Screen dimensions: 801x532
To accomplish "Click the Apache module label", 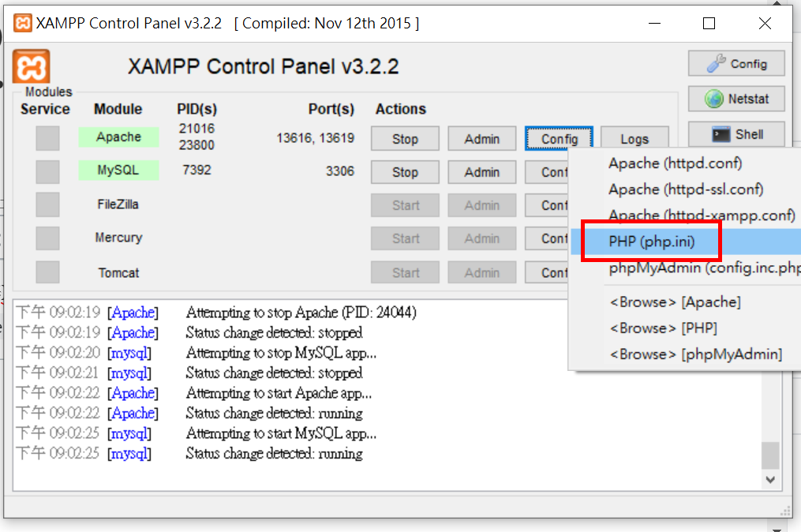I will 118,137.
